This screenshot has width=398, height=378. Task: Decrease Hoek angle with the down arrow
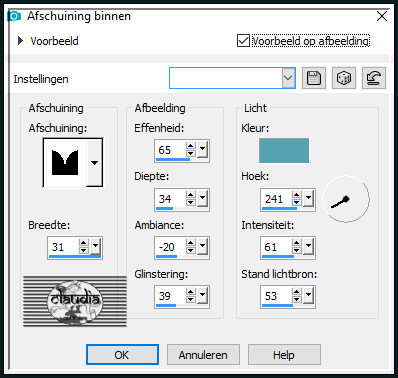[297, 202]
